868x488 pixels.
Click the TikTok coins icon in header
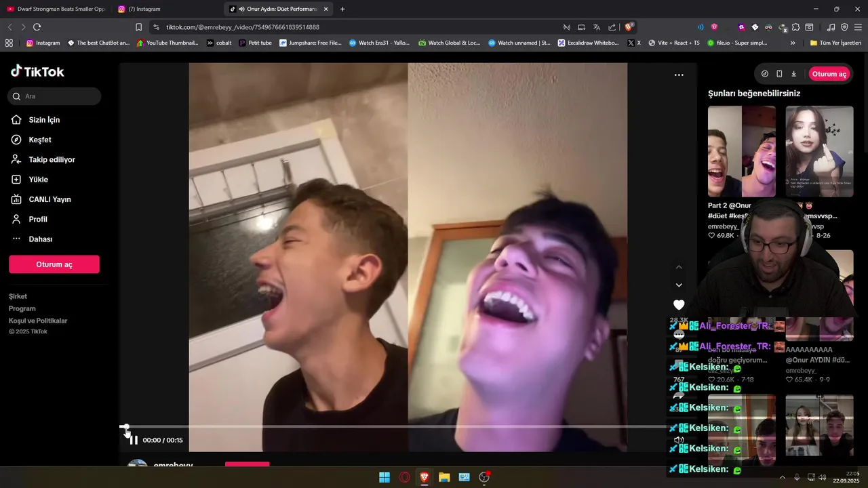(765, 74)
